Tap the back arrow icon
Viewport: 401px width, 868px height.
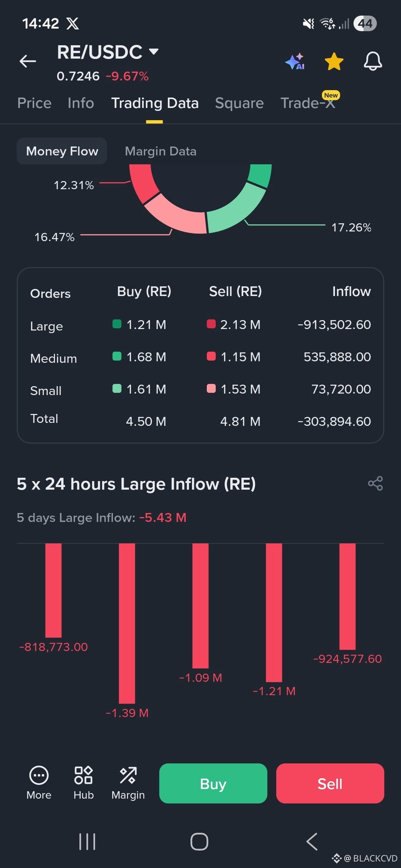pyautogui.click(x=28, y=61)
